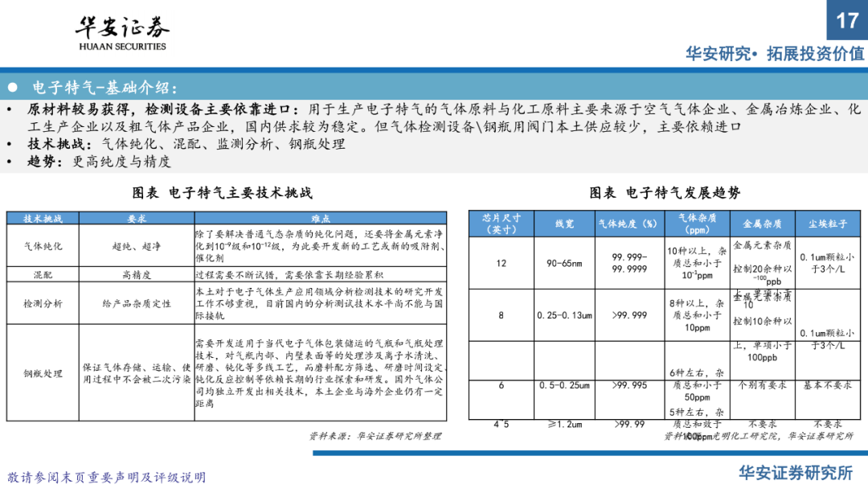Click '保证气体存储、运输、使用过程中不会被二次污染' cell
This screenshot has width=868, height=489.
pyautogui.click(x=137, y=374)
